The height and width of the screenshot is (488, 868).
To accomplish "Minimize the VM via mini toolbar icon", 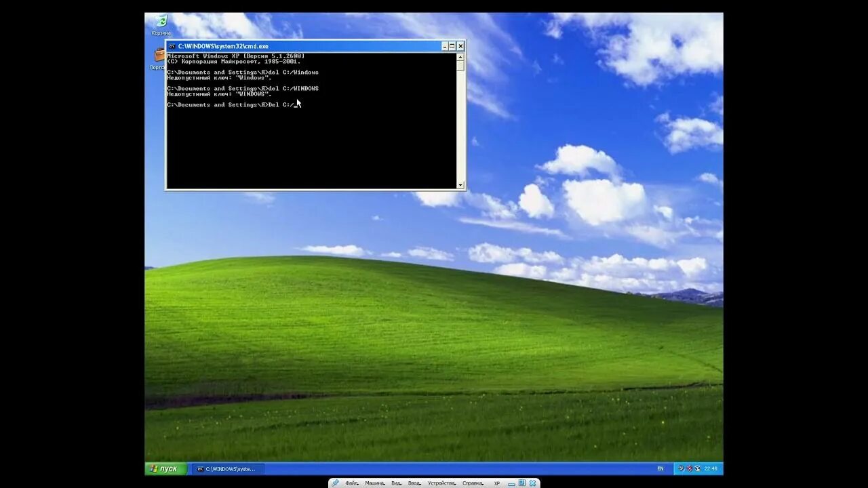I will tap(511, 485).
